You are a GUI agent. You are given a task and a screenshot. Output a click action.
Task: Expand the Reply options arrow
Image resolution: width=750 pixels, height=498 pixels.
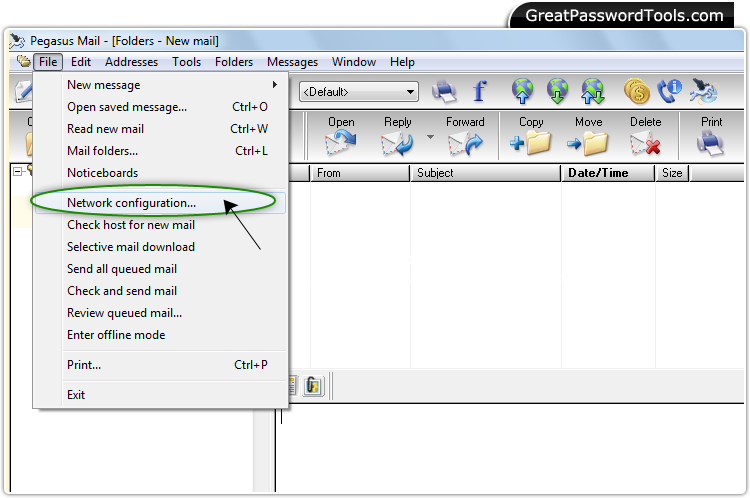click(430, 137)
